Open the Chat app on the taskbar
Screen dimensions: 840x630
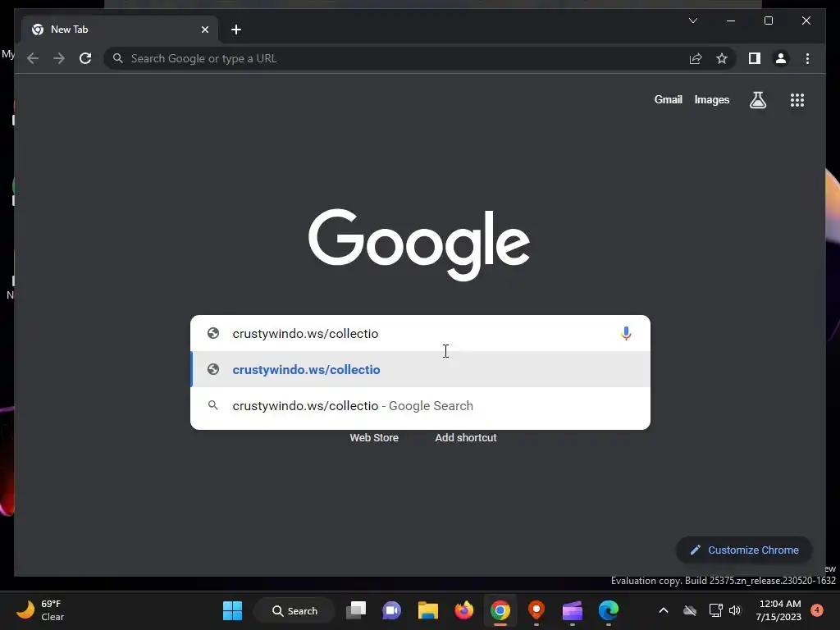pyautogui.click(x=391, y=610)
